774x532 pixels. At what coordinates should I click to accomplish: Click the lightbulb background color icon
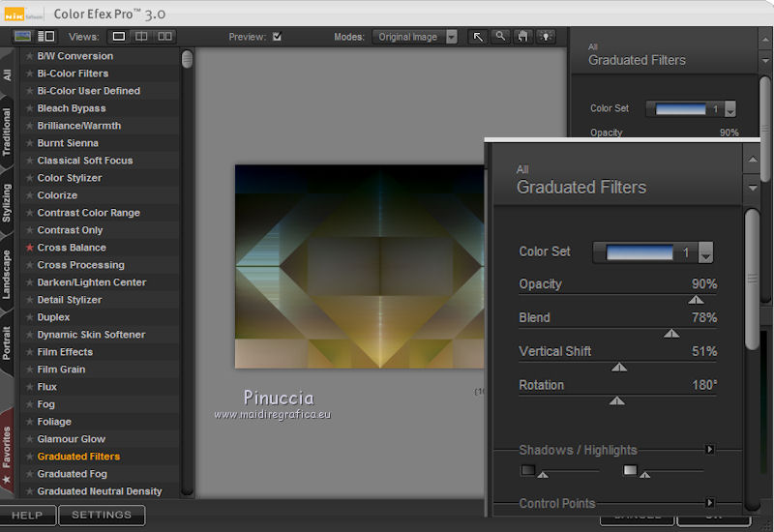[547, 37]
